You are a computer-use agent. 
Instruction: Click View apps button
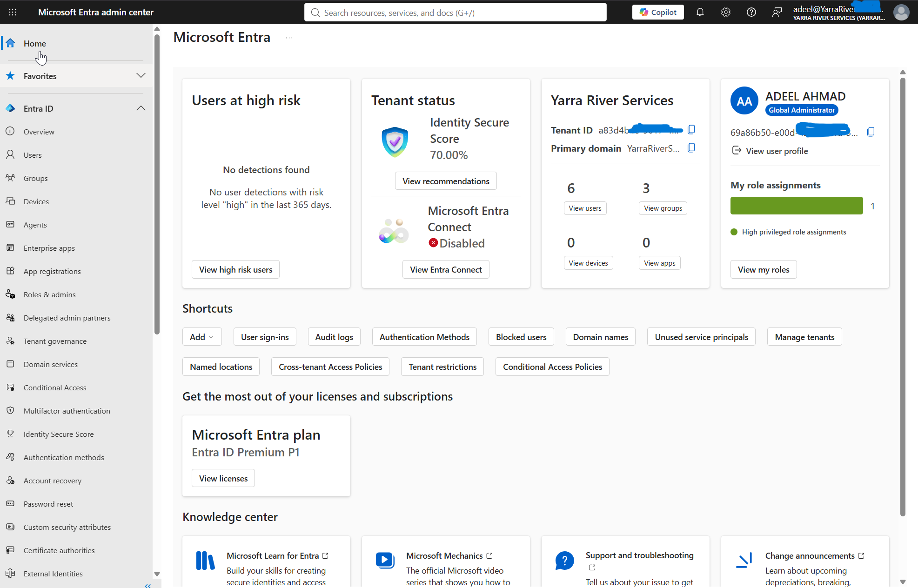[660, 263]
